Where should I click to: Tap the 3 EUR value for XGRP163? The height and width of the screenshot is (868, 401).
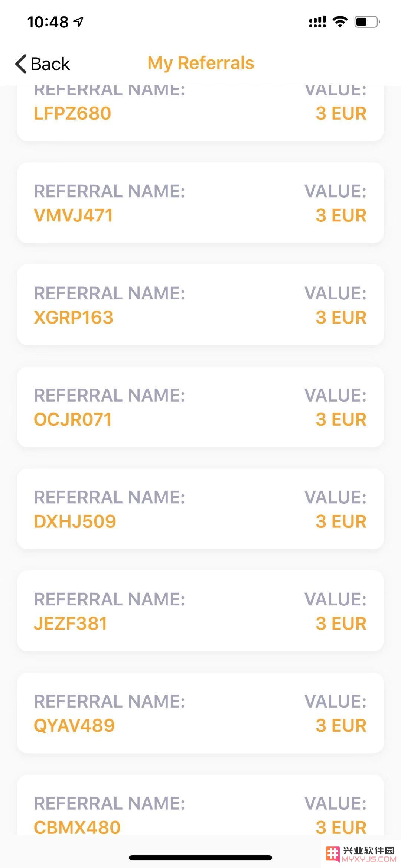pyautogui.click(x=341, y=318)
